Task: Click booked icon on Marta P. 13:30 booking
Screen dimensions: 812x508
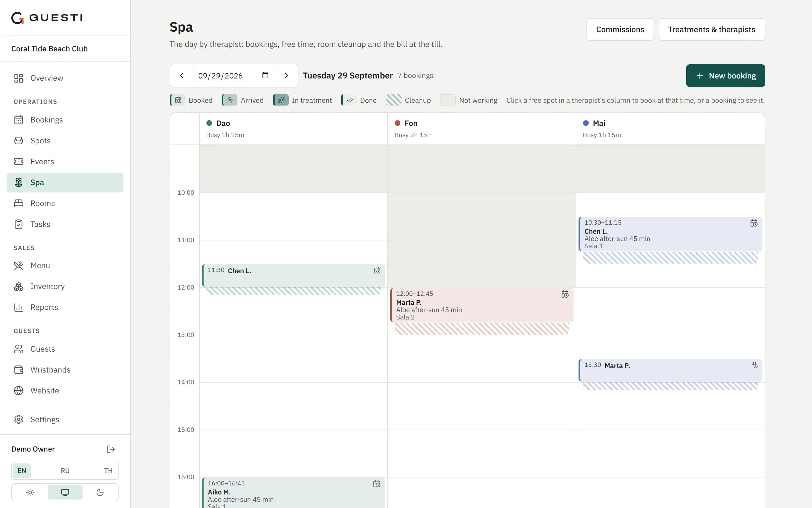Action: point(754,365)
